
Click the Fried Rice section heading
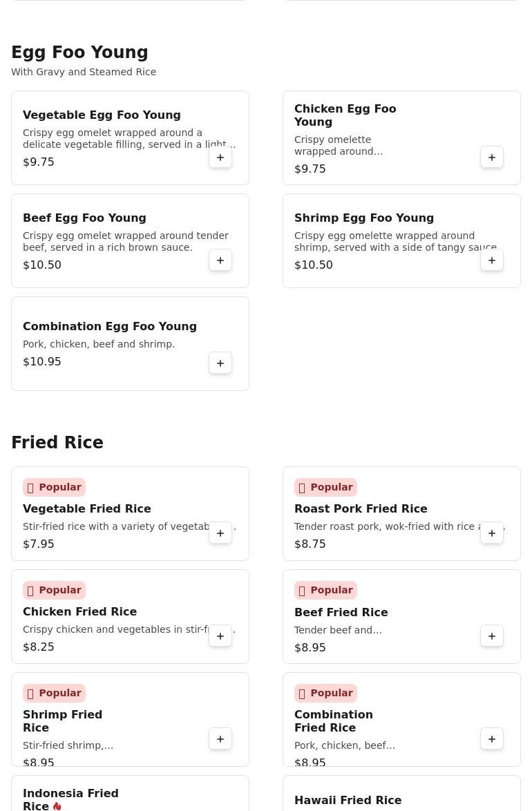[x=57, y=443]
